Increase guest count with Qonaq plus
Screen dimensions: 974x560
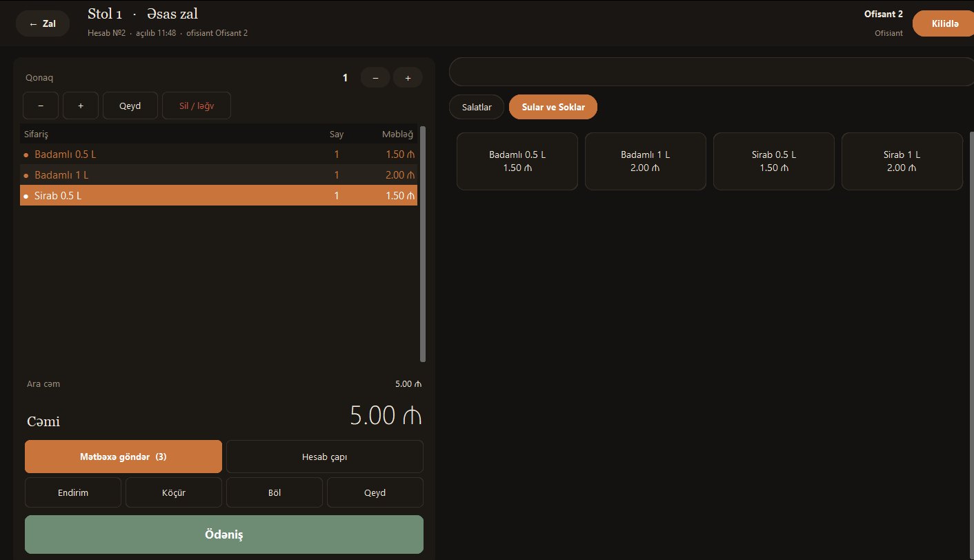pos(408,78)
